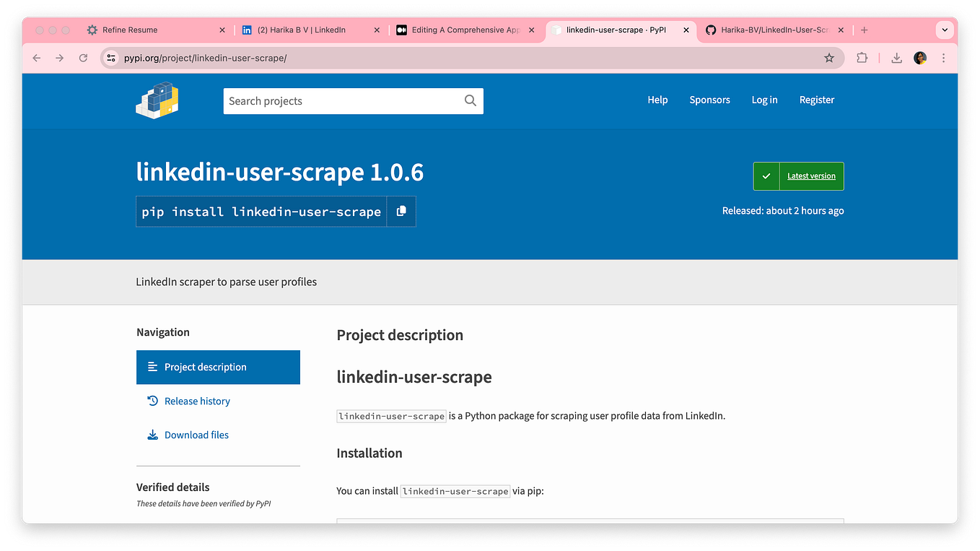Image resolution: width=980 pixels, height=551 pixels.
Task: Toggle the bookmark star in address bar
Action: (x=829, y=58)
